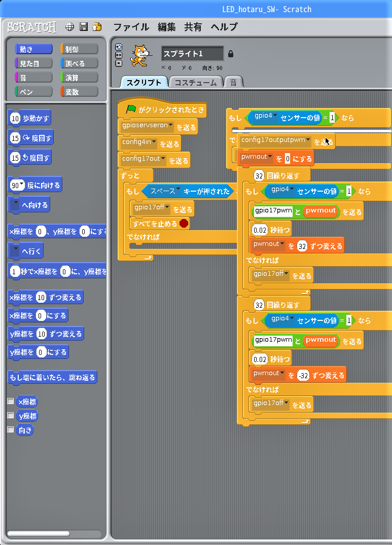Click the x座標 reporter block

tap(27, 402)
